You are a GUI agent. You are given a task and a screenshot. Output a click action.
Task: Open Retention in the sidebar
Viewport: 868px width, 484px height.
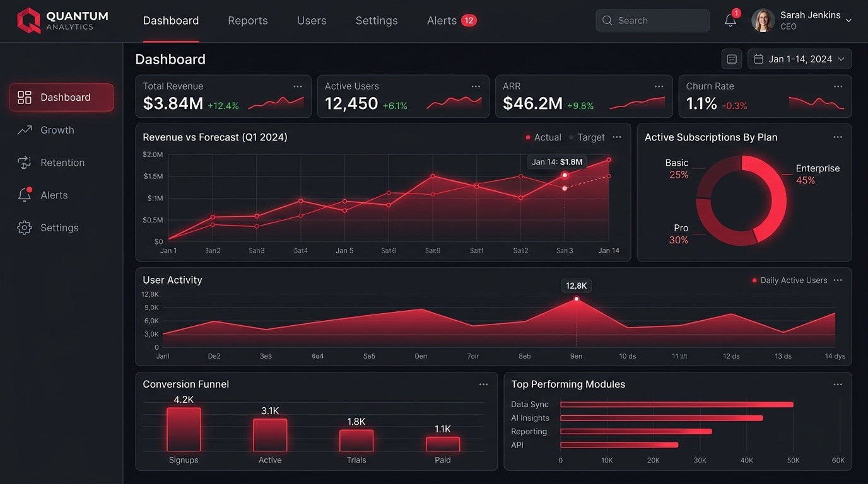[x=61, y=163]
